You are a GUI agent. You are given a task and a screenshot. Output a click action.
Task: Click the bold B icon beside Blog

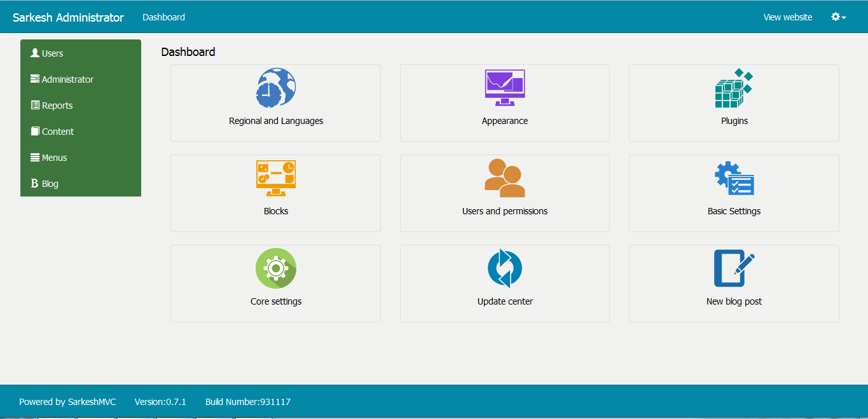pos(35,183)
